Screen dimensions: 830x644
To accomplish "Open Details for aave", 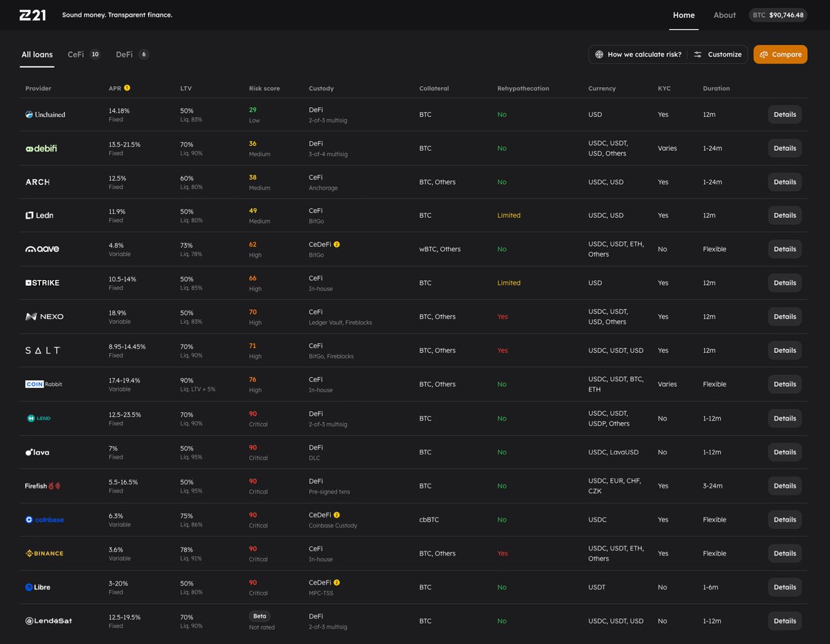I will pyautogui.click(x=785, y=249).
